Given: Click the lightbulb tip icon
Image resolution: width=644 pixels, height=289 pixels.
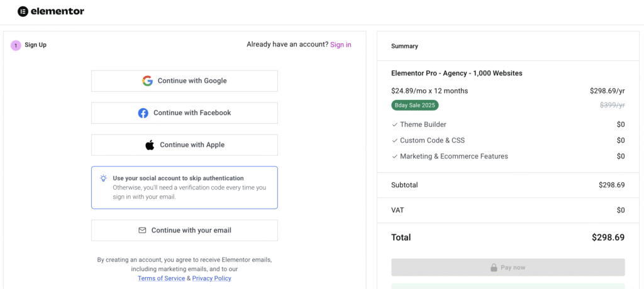Looking at the screenshot, I should point(104,178).
